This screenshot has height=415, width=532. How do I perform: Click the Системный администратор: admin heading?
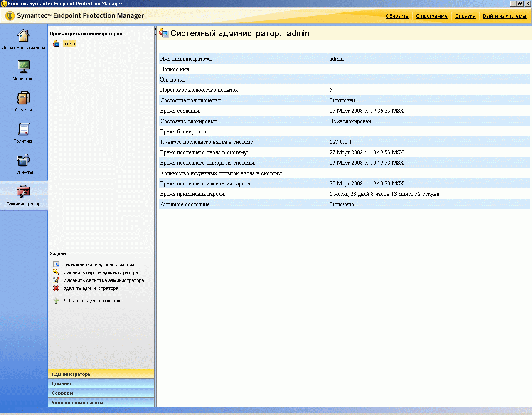tap(240, 33)
